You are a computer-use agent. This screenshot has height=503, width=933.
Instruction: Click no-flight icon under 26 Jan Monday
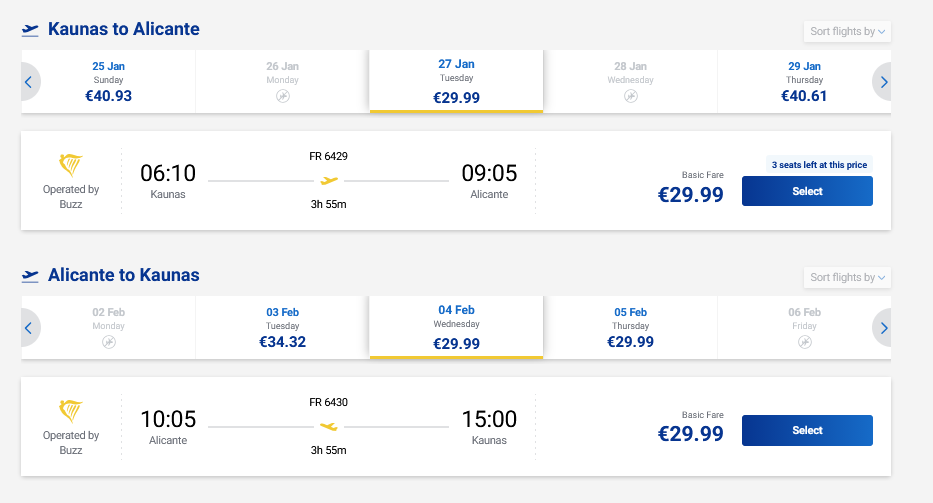point(283,96)
